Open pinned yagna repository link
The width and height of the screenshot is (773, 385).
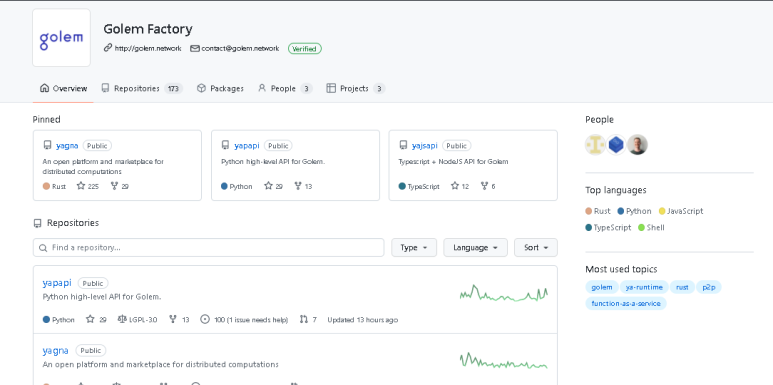(x=67, y=145)
